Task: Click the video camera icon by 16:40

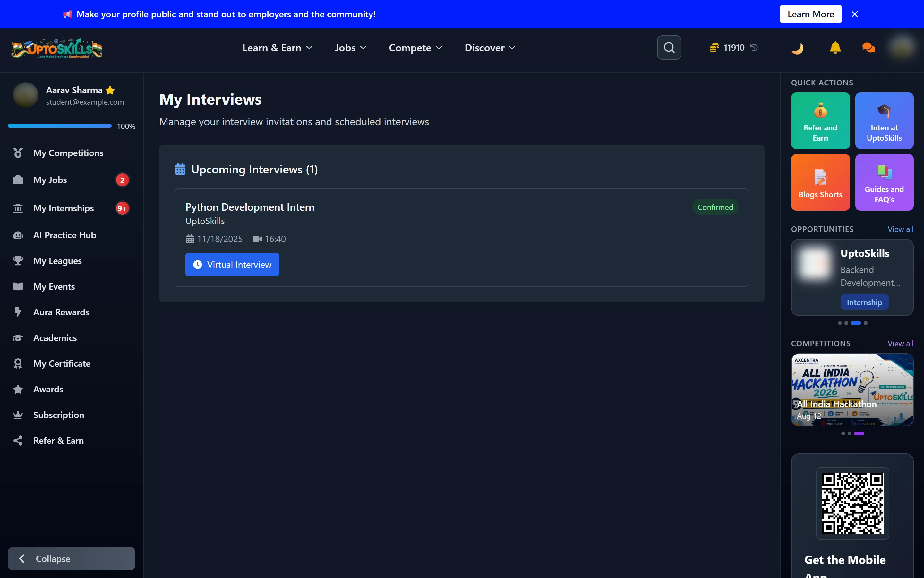Action: coord(257,239)
